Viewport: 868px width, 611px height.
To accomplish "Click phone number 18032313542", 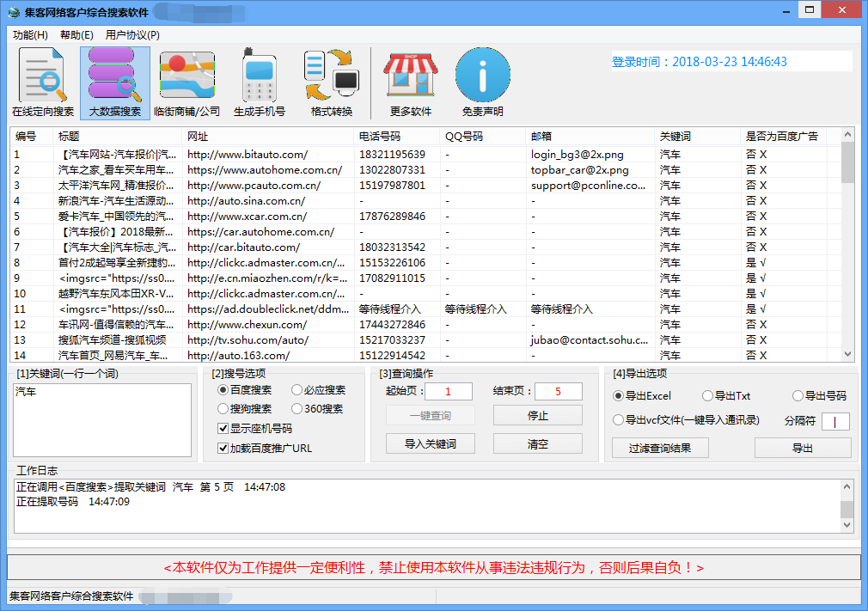I will pyautogui.click(x=392, y=247).
